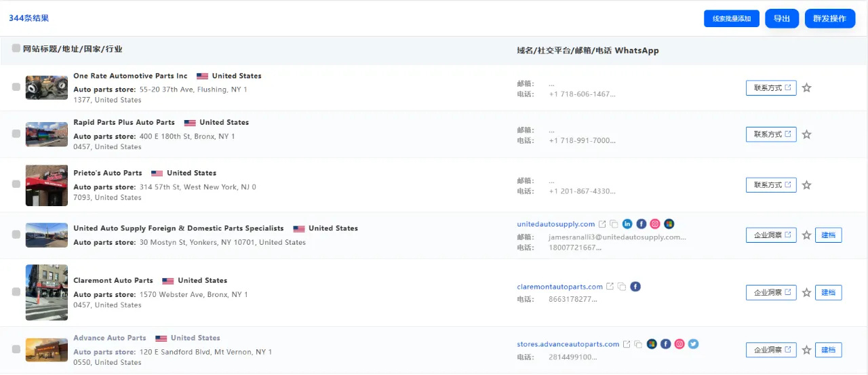The height and width of the screenshot is (375, 868).
Task: Open stores.advanceautoparts.com external link icon
Action: 627,344
